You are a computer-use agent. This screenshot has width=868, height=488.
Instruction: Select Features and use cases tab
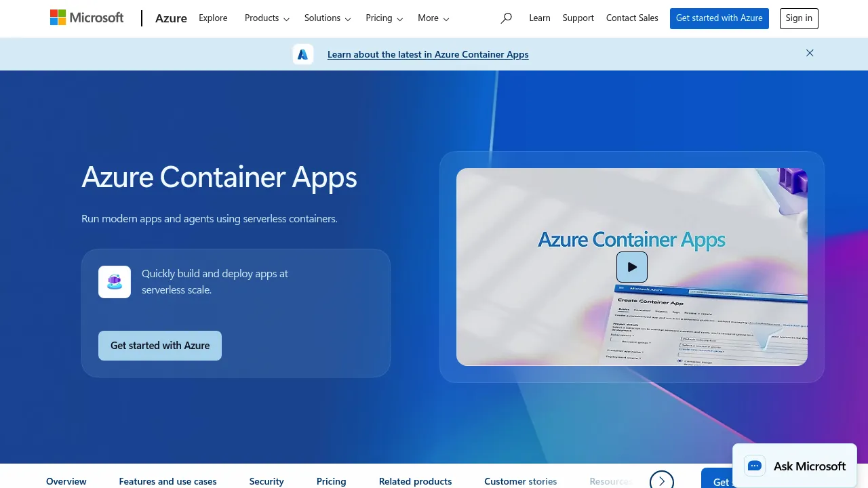tap(168, 481)
